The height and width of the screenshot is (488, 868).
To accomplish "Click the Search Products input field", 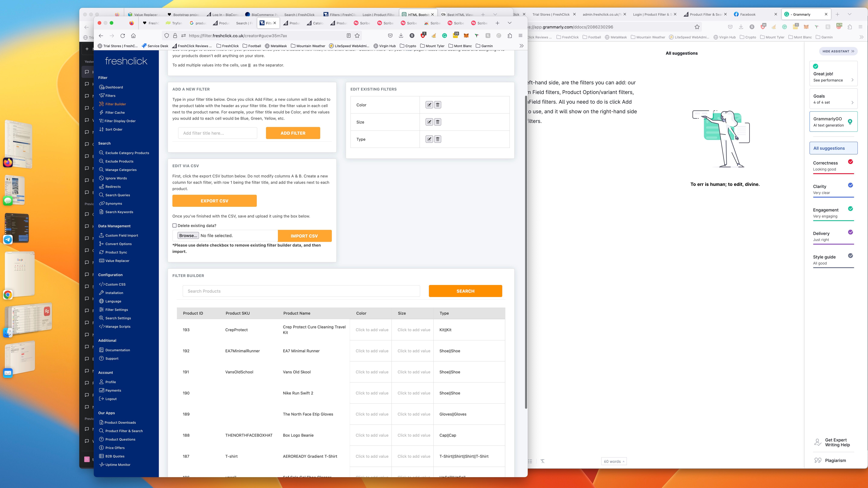I will click(301, 291).
